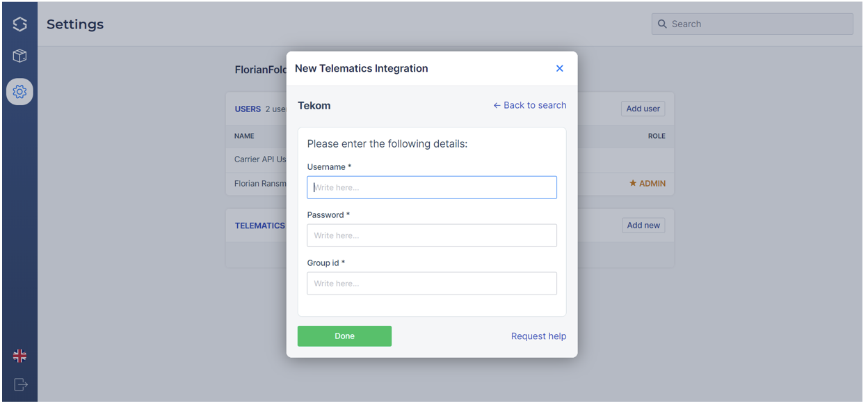
Task: Select the Settings gear sidebar icon
Action: click(19, 91)
